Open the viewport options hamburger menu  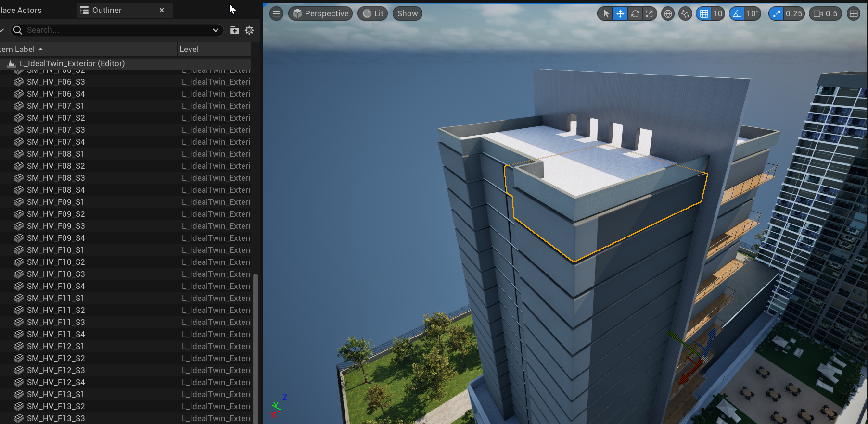tap(276, 13)
